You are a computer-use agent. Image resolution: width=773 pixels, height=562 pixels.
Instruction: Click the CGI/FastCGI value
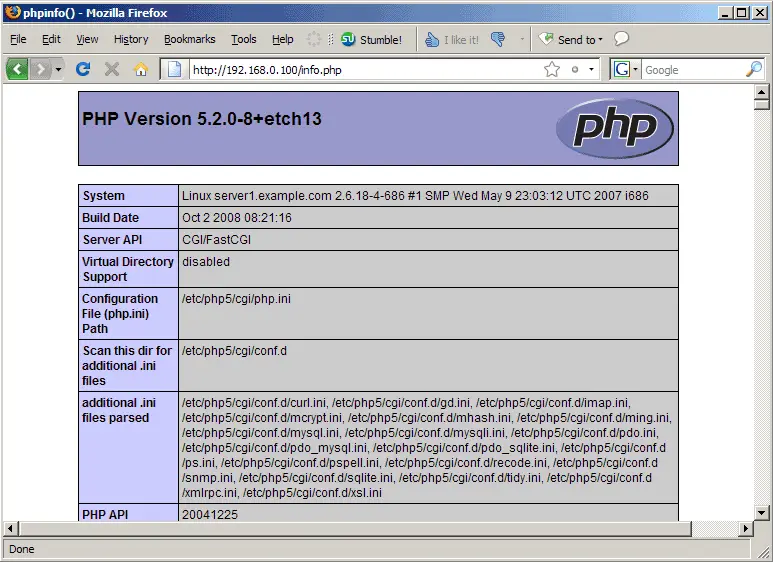[216, 240]
